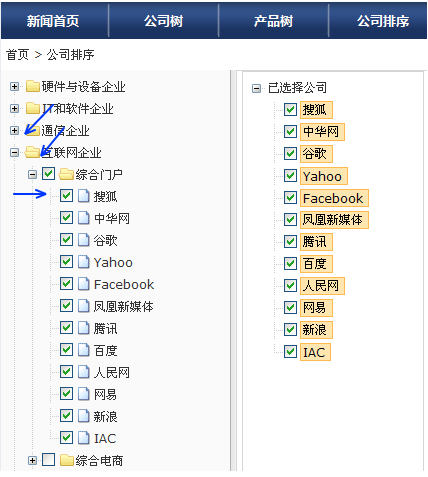Switch to the 产品树 tab
Image resolution: width=428 pixels, height=477 pixels.
tap(273, 21)
